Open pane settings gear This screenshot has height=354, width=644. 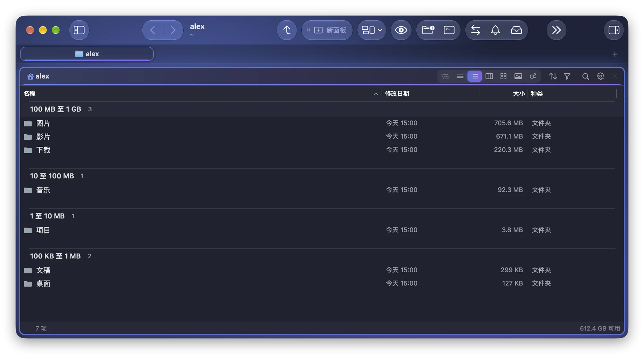pos(601,76)
